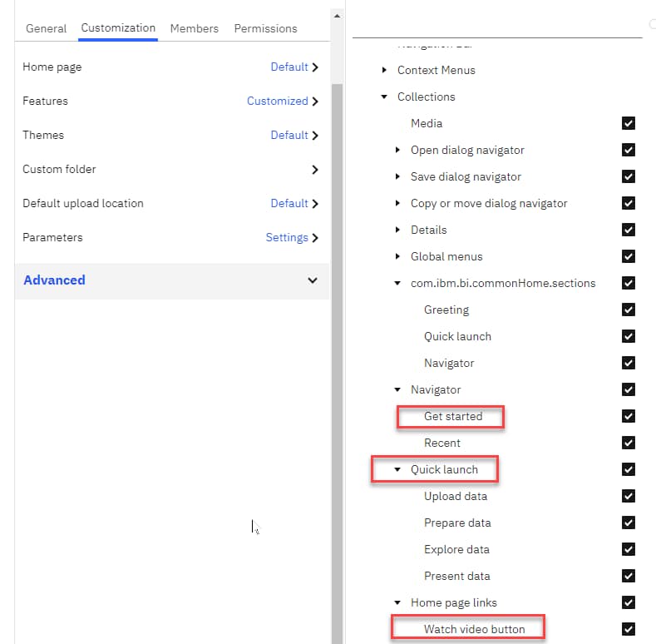Expand Open dialog navigator node

[x=397, y=150]
